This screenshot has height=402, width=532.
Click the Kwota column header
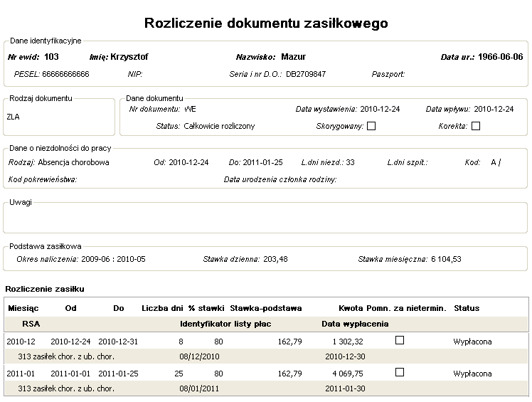pos(351,308)
